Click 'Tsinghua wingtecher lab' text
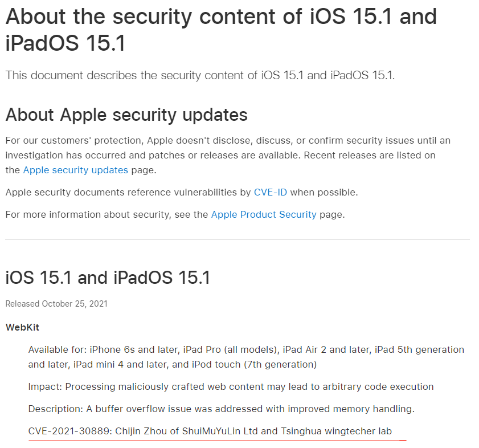Viewport: 479px width, 448px height. coord(336,431)
